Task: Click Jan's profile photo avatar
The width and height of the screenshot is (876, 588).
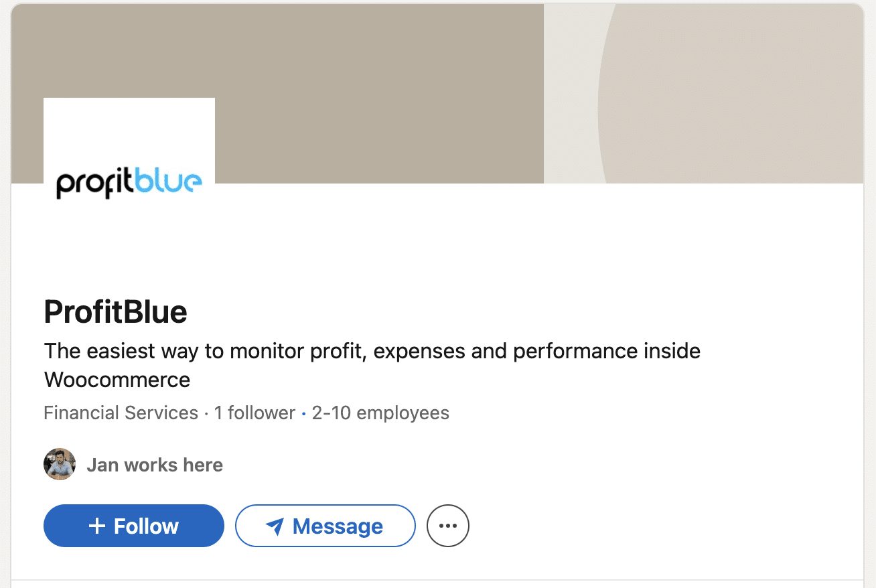Action: (60, 464)
